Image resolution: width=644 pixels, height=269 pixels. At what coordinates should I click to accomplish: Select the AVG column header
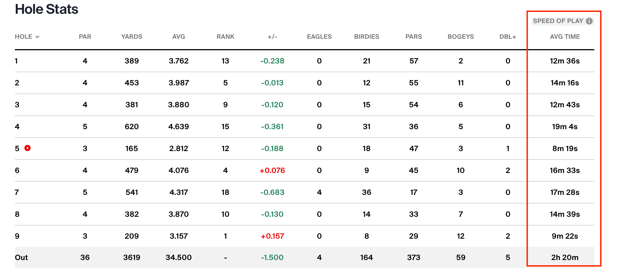click(x=179, y=37)
